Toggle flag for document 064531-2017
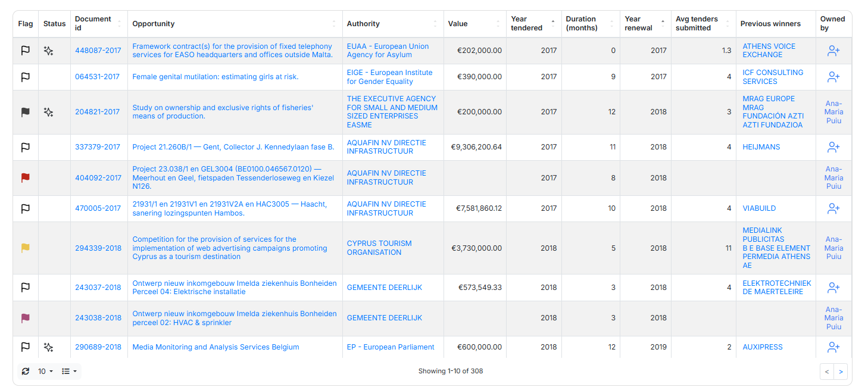 pos(26,77)
